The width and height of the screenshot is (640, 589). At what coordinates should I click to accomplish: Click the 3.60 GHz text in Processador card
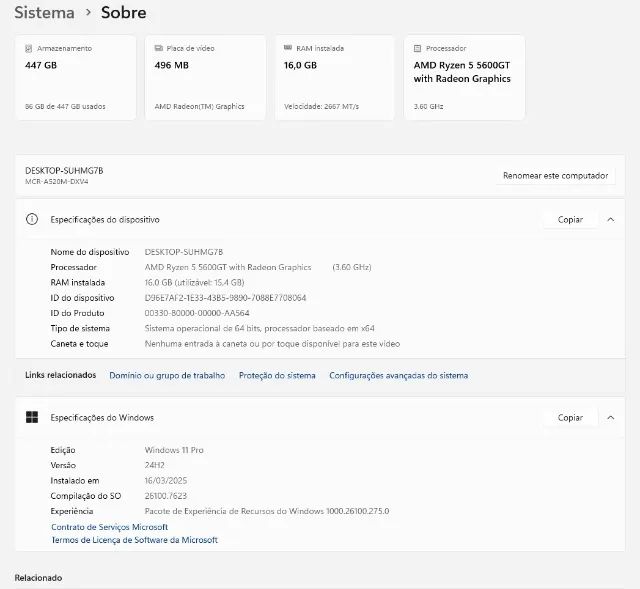pyautogui.click(x=428, y=107)
